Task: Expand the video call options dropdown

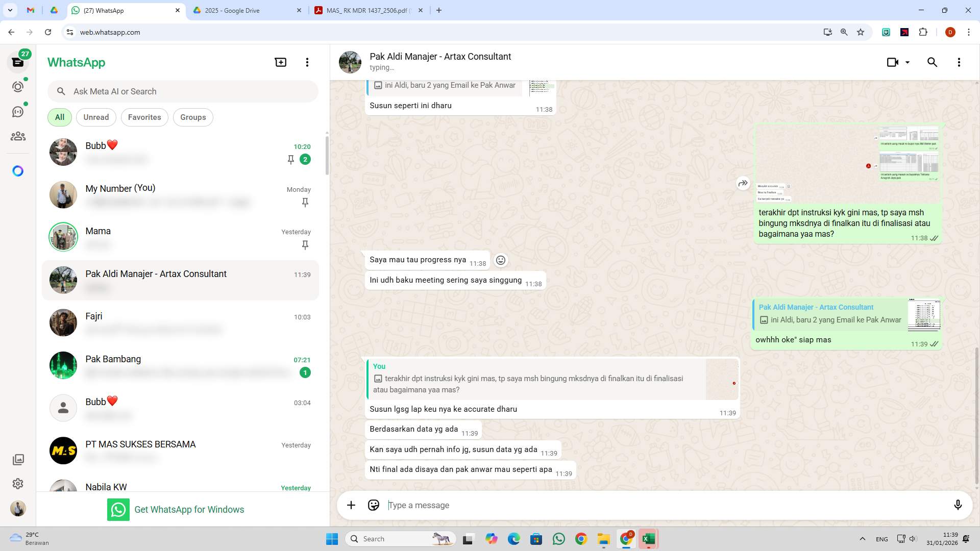Action: click(907, 62)
